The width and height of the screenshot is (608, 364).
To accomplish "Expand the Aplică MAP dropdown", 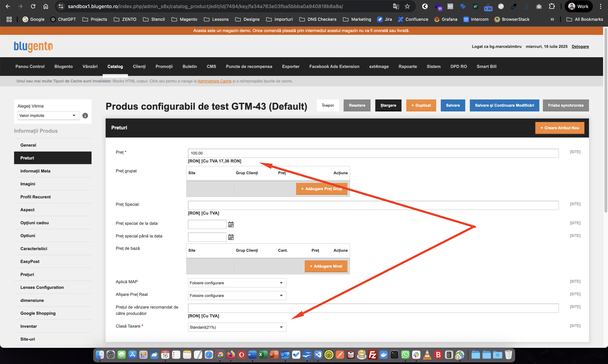I will [x=237, y=283].
